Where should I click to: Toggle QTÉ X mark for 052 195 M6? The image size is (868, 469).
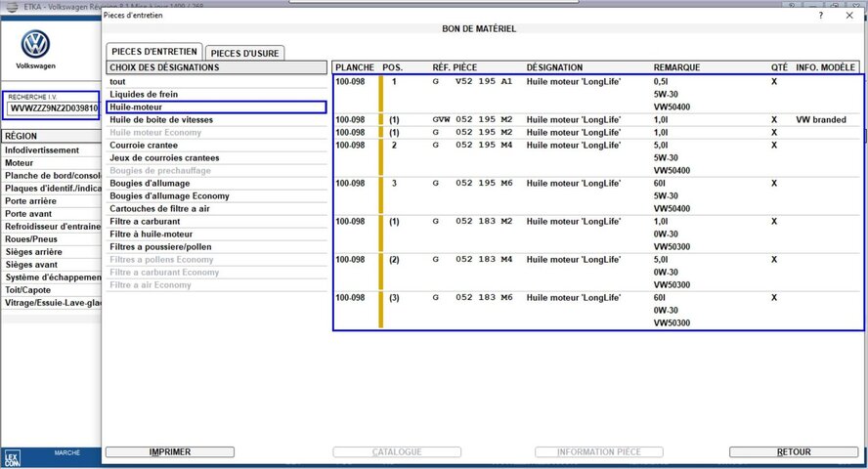[774, 183]
